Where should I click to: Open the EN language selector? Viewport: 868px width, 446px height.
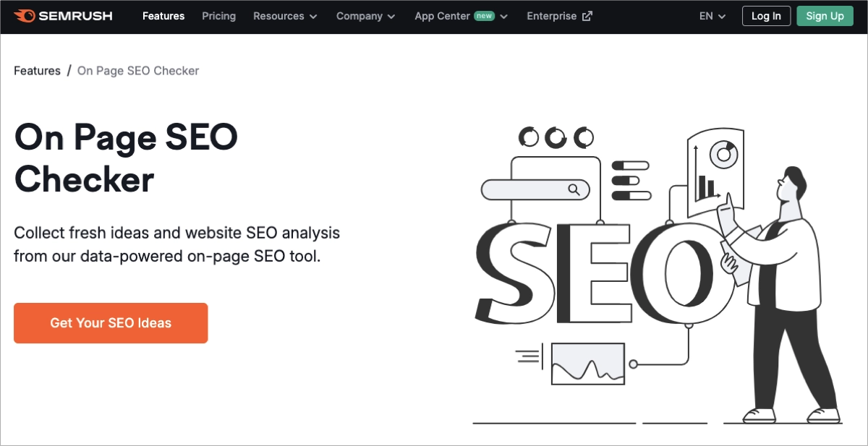[x=711, y=16]
